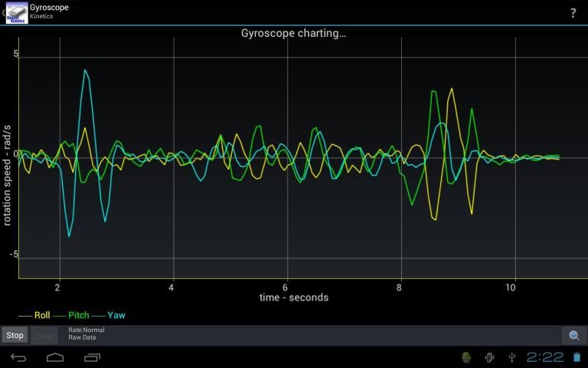
Task: Stop the gyroscope recording
Action: click(x=15, y=336)
